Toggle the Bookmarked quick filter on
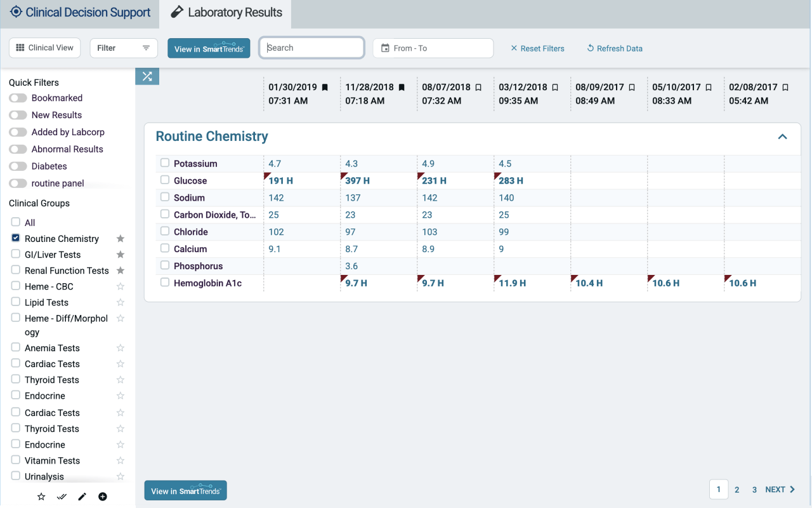 [x=18, y=98]
